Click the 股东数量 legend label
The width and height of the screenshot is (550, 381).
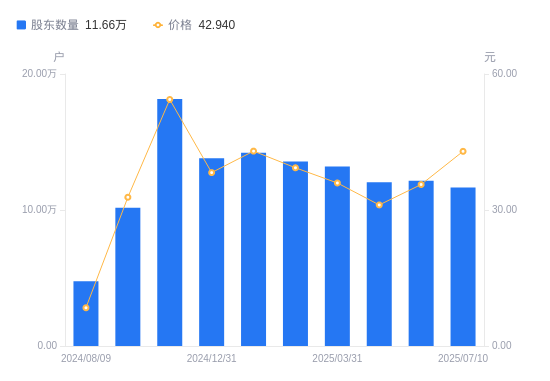(x=54, y=25)
